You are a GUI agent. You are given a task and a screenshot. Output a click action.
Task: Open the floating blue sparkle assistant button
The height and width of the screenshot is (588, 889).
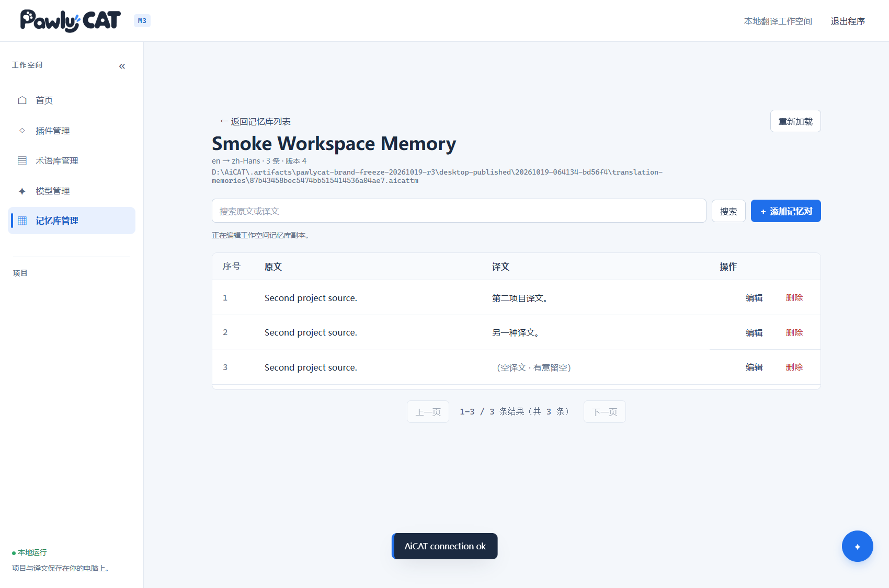pos(857,546)
